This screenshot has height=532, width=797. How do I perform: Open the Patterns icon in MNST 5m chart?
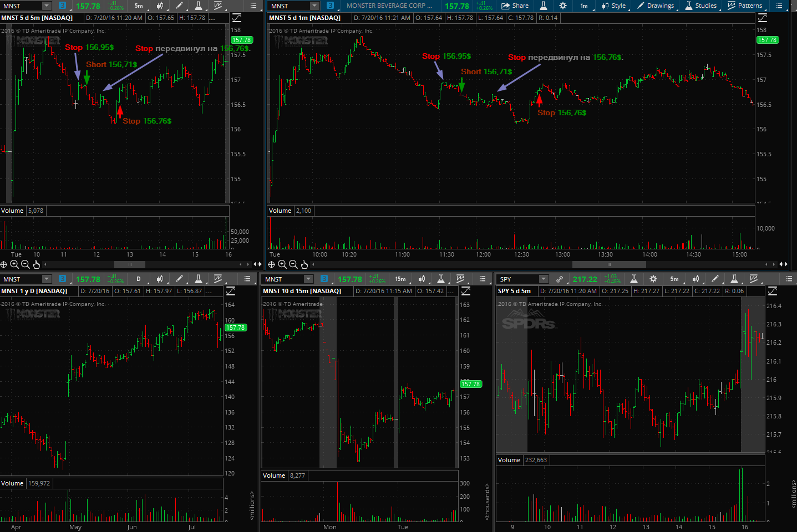pos(218,6)
